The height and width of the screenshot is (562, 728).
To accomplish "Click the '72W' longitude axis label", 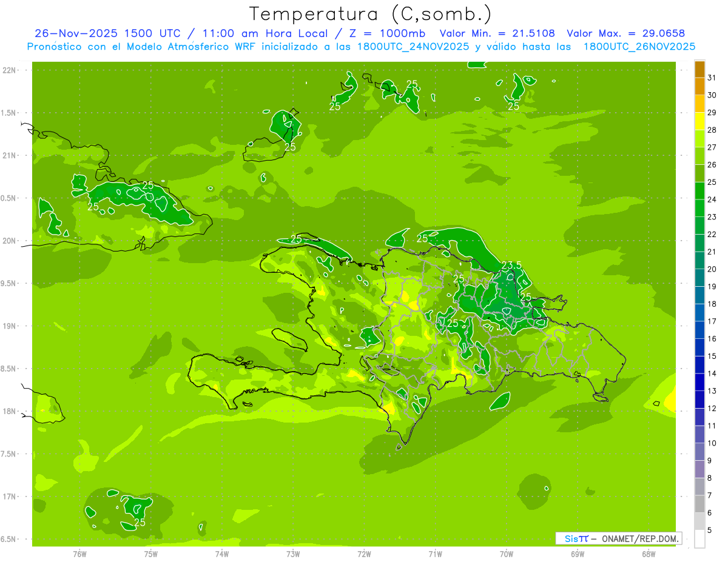I will click(x=364, y=554).
